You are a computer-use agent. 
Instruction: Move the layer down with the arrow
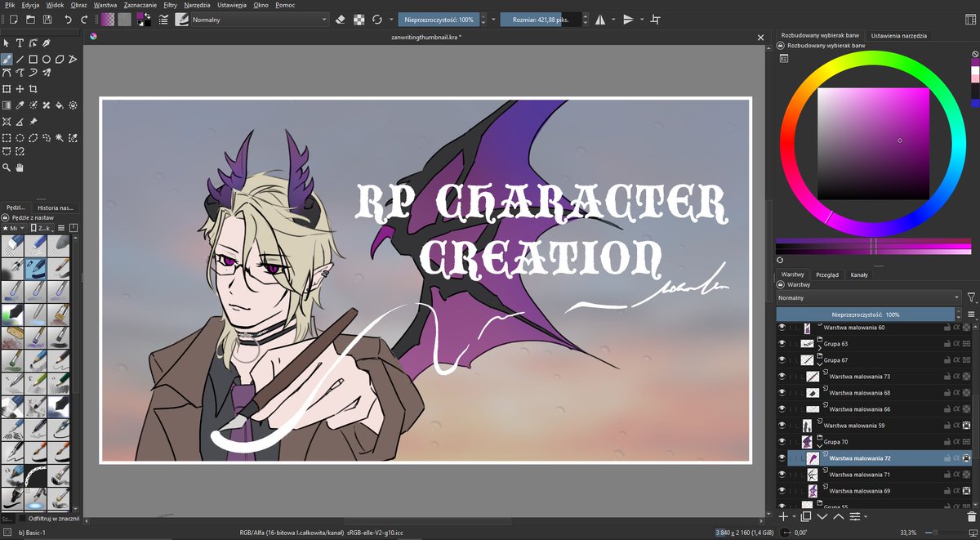[822, 516]
